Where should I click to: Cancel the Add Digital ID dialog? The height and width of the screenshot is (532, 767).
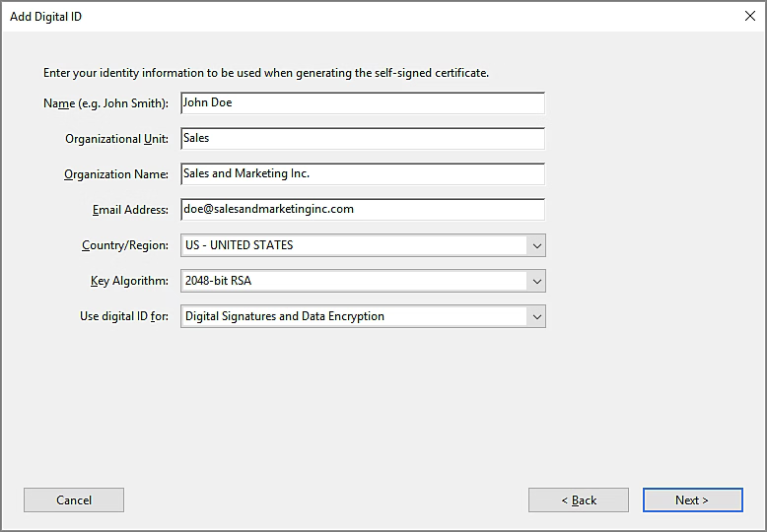coord(74,499)
